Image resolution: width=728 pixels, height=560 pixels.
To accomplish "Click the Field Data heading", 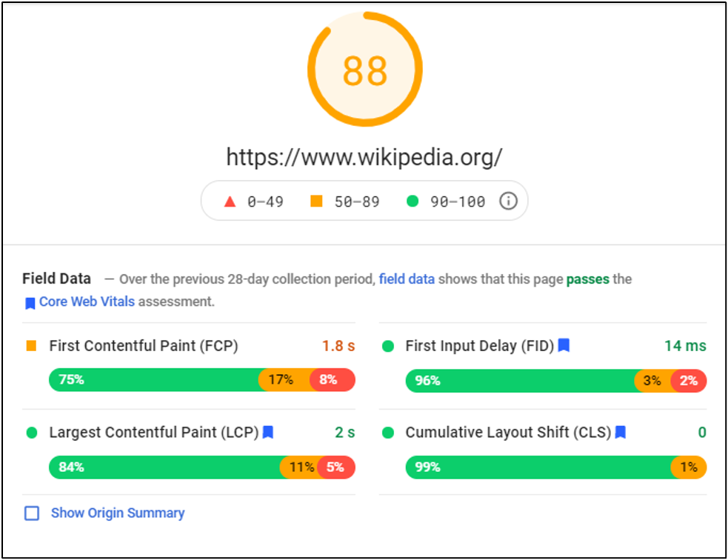I will click(56, 279).
